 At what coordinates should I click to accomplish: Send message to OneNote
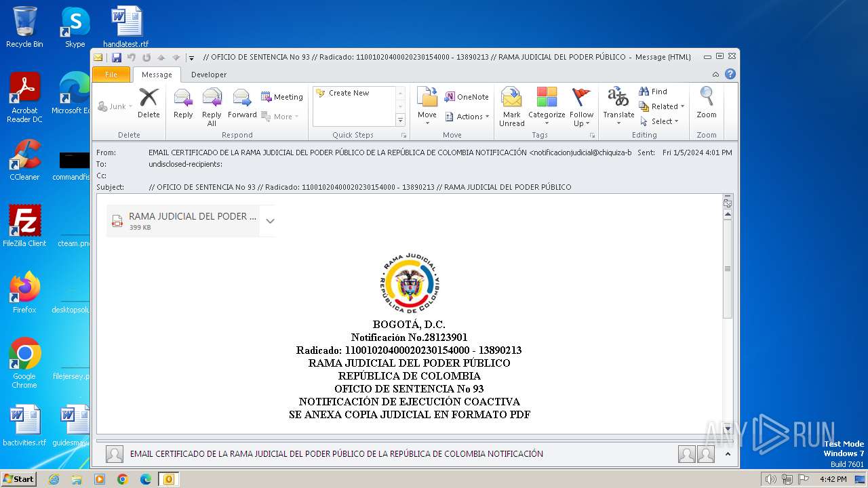pyautogui.click(x=467, y=97)
